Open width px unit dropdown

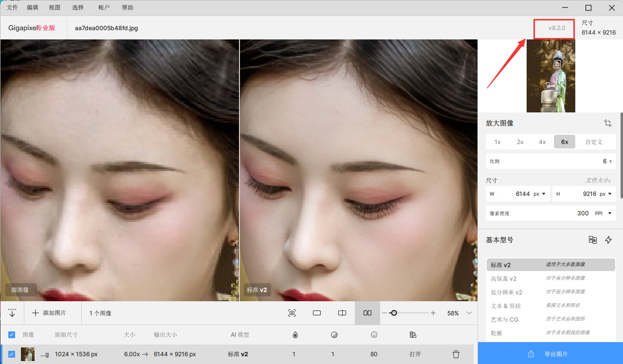click(540, 194)
